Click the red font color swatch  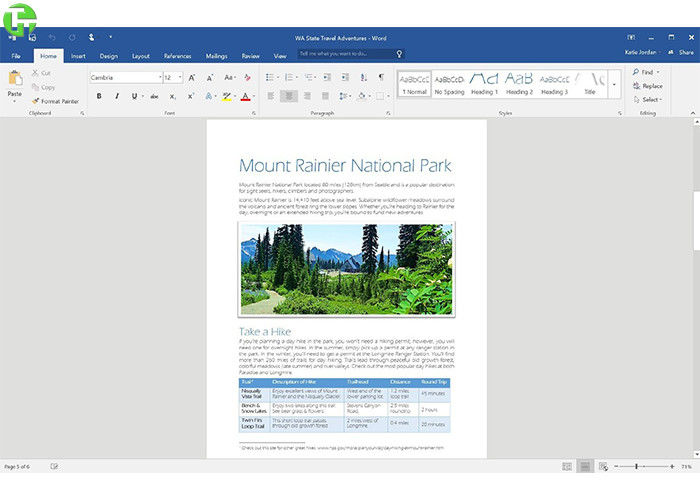(x=246, y=96)
